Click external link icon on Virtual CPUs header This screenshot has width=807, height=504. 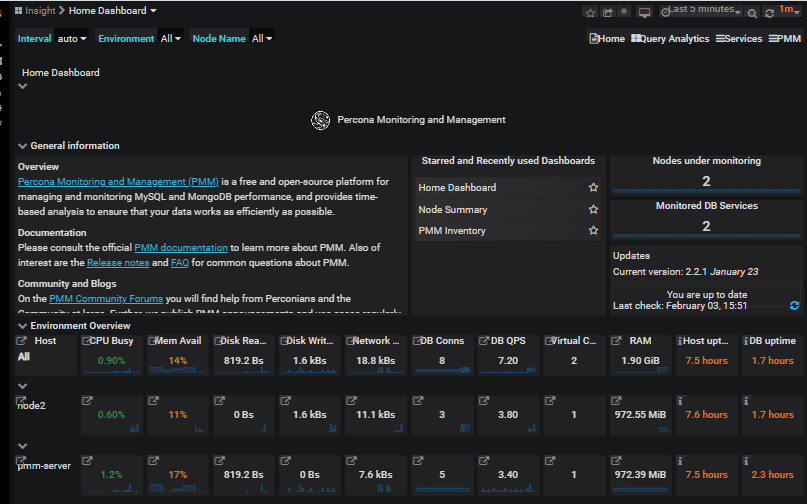(548, 341)
